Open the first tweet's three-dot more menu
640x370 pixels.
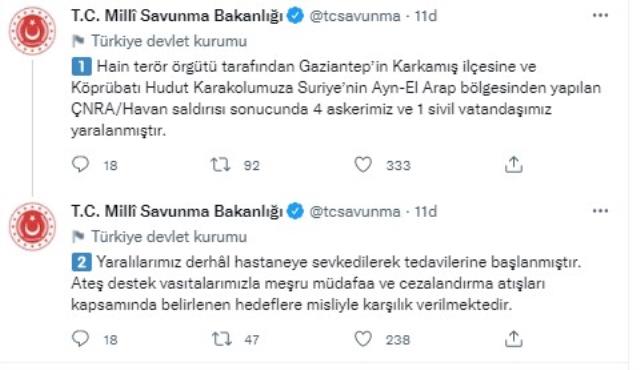[600, 16]
